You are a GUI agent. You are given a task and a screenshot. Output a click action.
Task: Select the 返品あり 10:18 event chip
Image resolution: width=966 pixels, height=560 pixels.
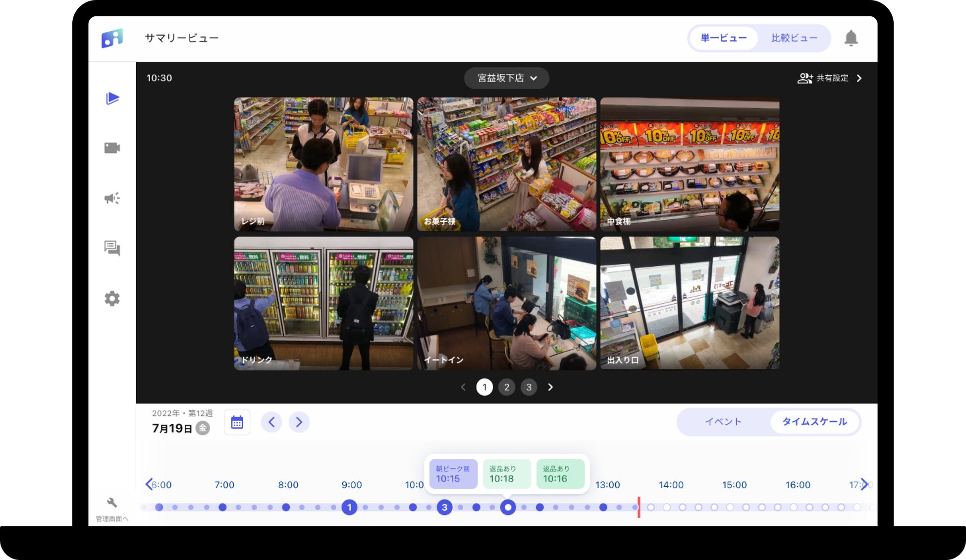coord(506,474)
